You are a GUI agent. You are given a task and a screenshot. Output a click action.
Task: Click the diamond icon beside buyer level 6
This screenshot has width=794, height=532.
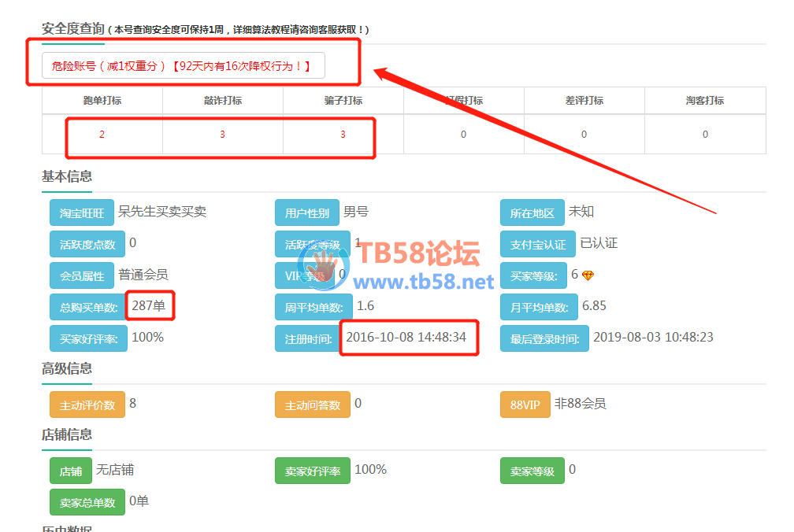pos(588,275)
